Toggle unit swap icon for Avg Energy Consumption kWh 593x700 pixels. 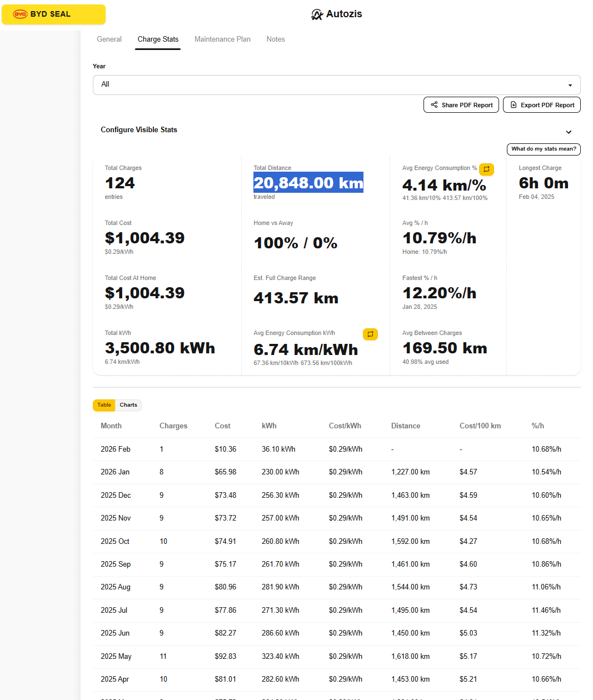click(370, 334)
